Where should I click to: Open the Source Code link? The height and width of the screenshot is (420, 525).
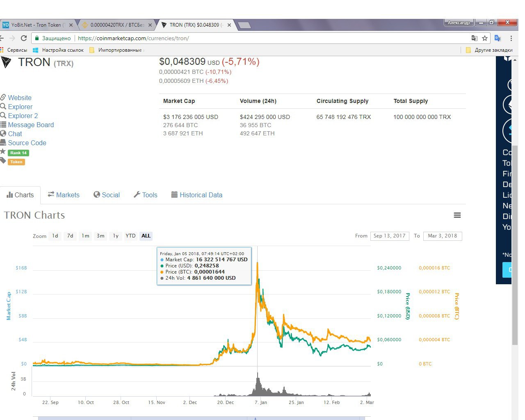click(x=27, y=143)
